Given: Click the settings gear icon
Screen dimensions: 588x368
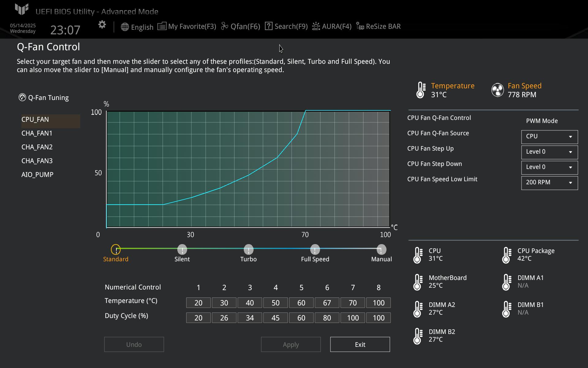Looking at the screenshot, I should (x=102, y=25).
